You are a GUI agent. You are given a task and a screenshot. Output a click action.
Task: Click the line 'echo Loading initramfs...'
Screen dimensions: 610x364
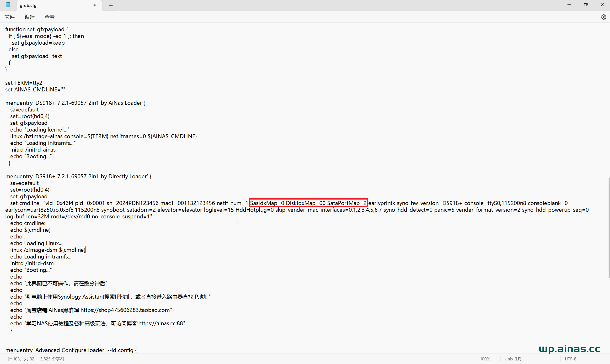[x=41, y=257]
